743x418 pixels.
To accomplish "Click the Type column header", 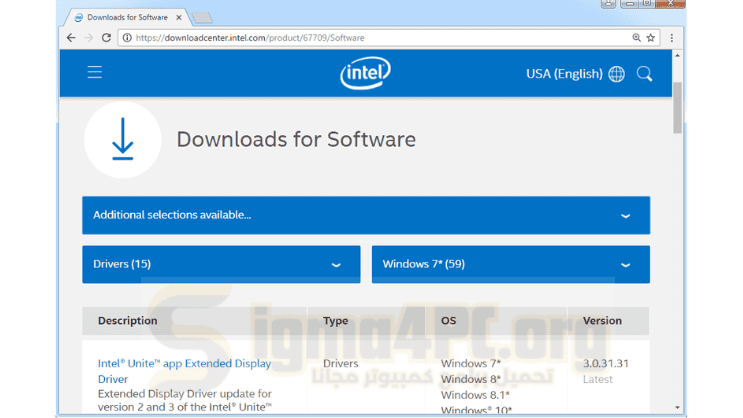I will click(x=335, y=321).
